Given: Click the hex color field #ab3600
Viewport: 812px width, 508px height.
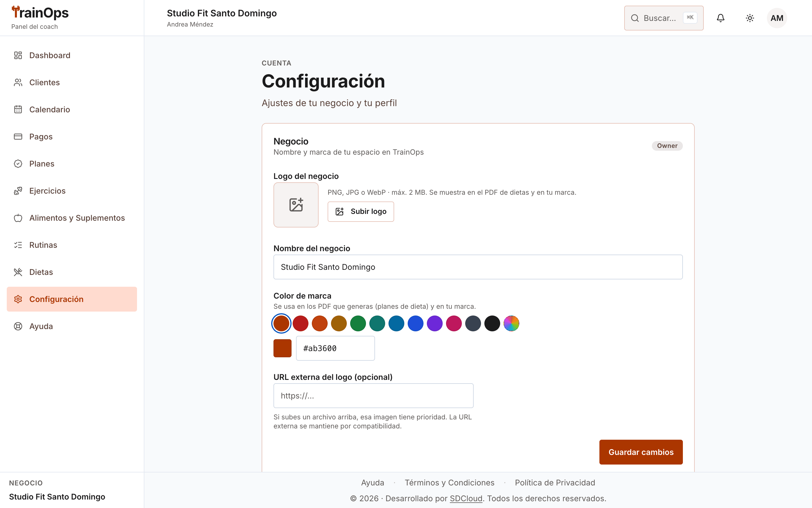Looking at the screenshot, I should [x=335, y=348].
